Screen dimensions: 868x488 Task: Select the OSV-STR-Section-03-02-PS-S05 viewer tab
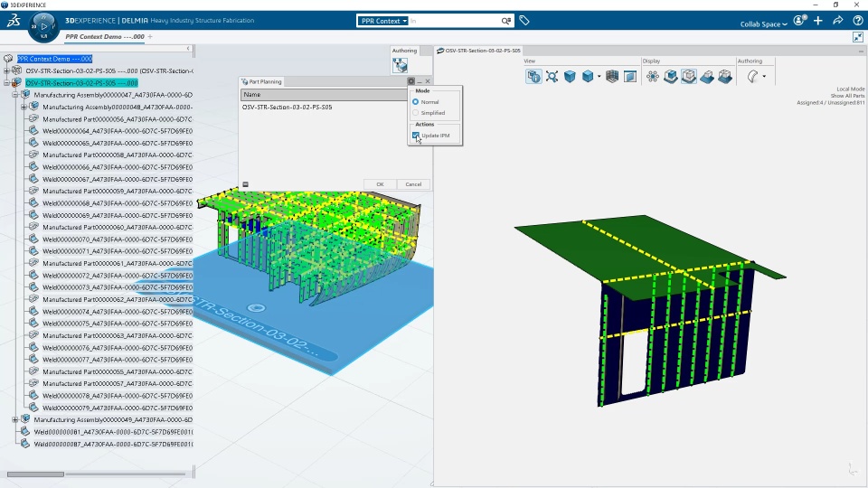(479, 51)
